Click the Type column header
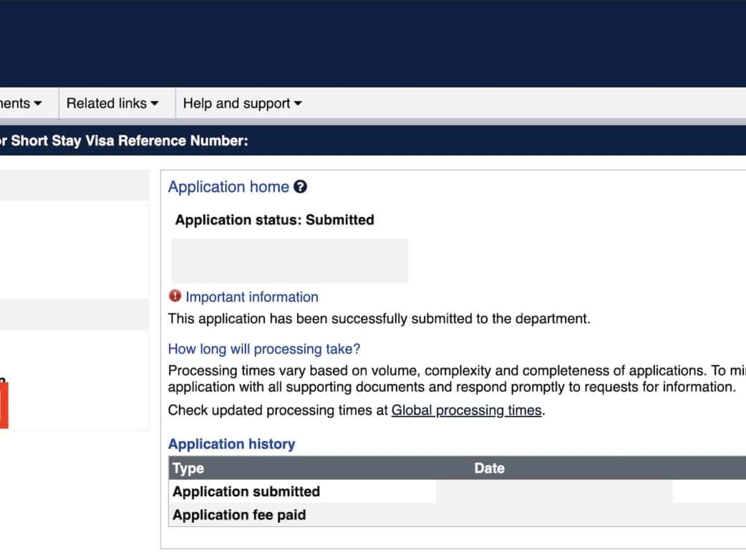 point(188,468)
